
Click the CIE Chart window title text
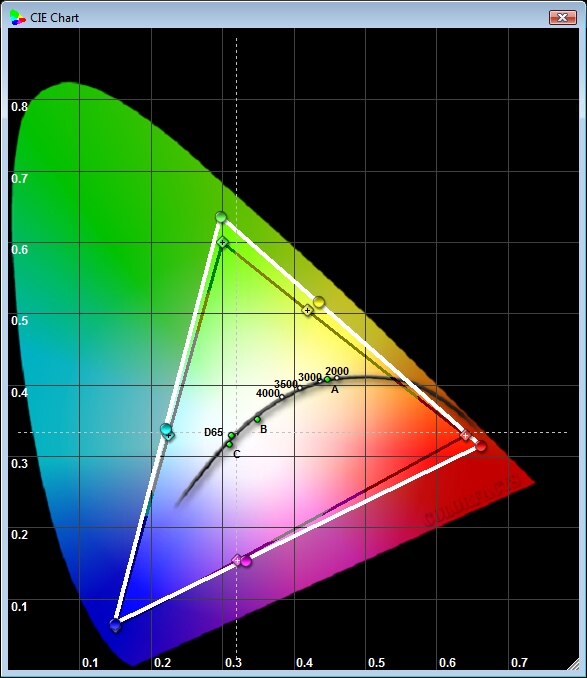coord(54,18)
